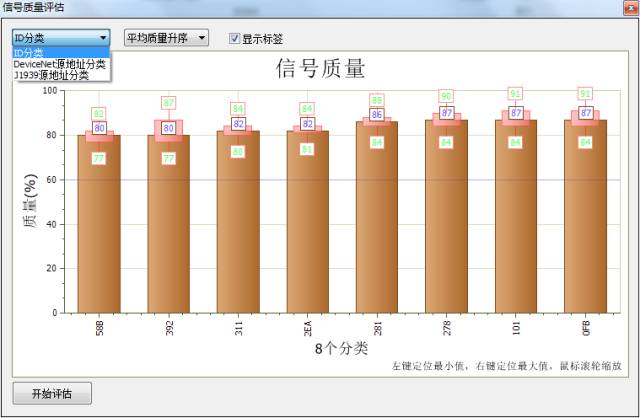
Task: Click the arrow of the 平均质量升序 combo box
Action: click(x=202, y=38)
